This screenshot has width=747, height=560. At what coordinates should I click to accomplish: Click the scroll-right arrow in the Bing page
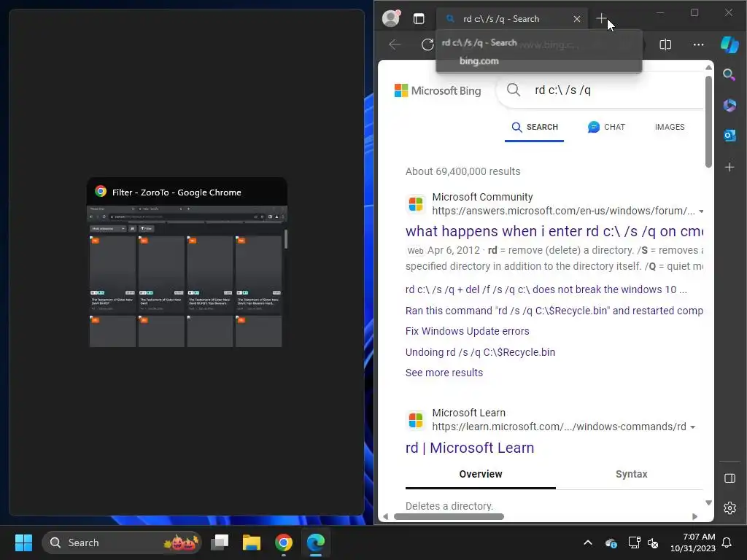[694, 517]
